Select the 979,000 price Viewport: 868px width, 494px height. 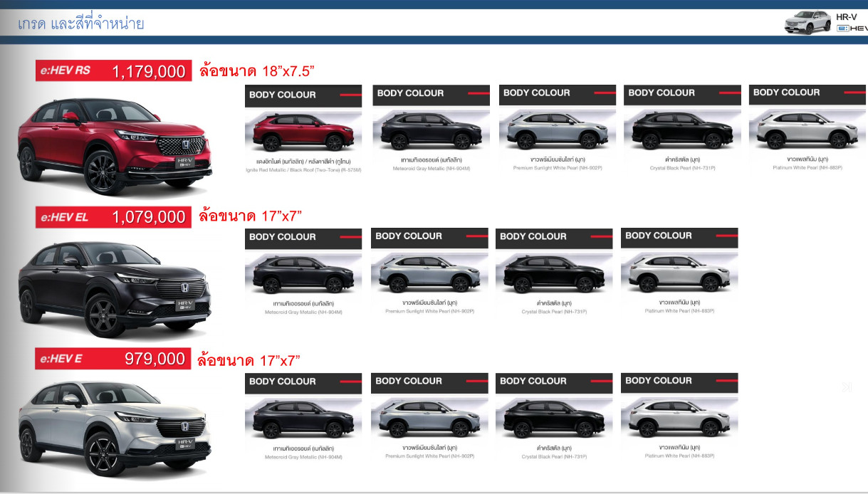[155, 359]
